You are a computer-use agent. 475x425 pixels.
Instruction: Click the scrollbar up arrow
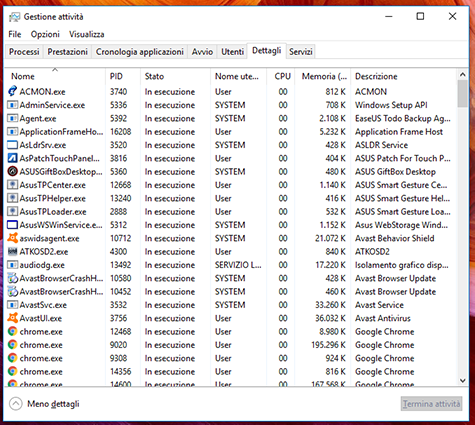[x=462, y=74]
